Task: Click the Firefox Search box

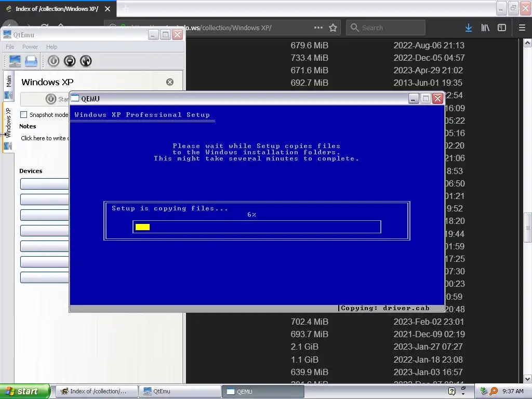Action: point(386,28)
